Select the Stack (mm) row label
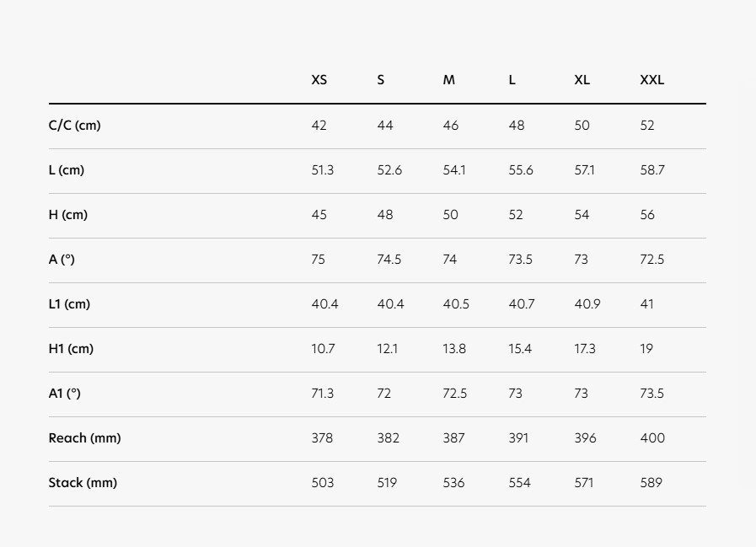Viewport: 756px width, 547px height. coord(83,483)
